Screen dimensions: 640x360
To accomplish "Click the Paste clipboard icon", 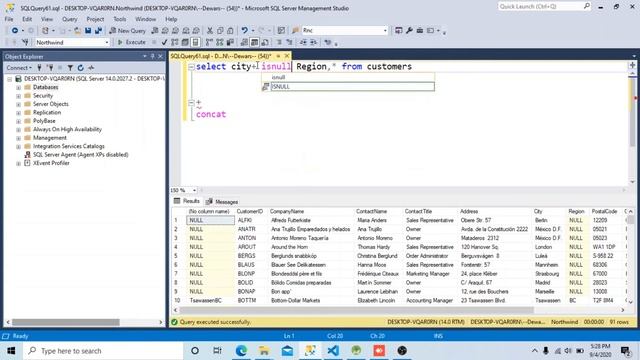I will tap(230, 31).
